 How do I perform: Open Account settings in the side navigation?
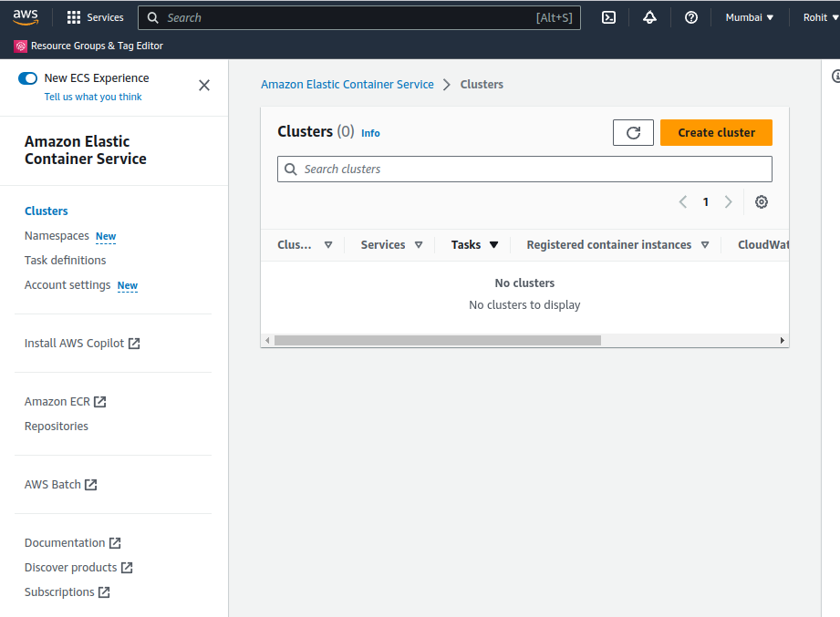click(67, 284)
